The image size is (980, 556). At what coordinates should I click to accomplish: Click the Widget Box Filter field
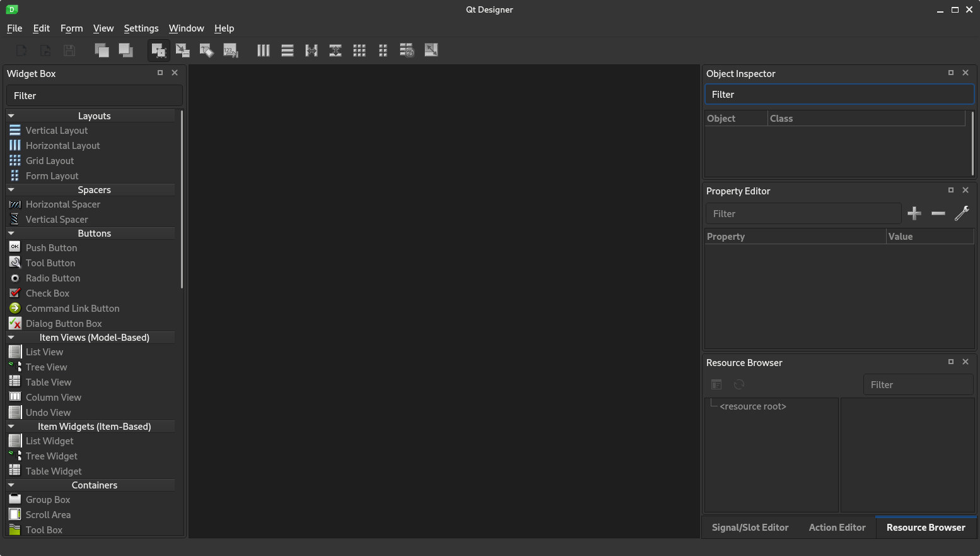coord(95,96)
